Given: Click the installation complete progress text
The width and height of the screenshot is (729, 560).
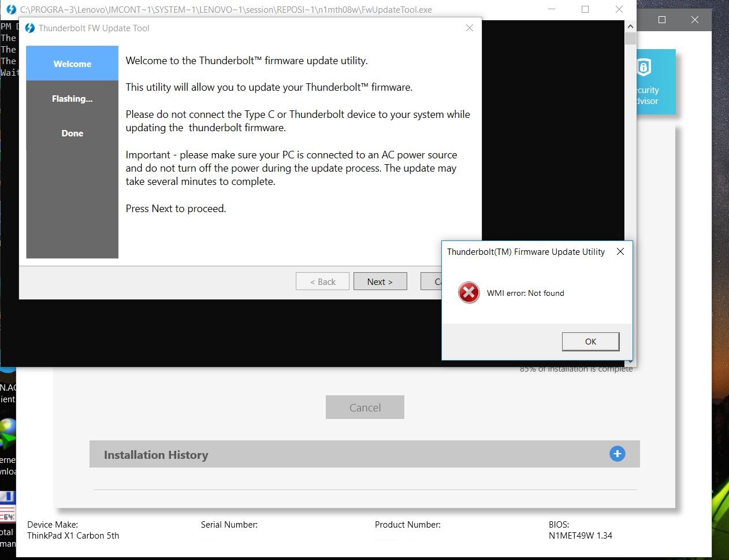Looking at the screenshot, I should click(x=576, y=369).
